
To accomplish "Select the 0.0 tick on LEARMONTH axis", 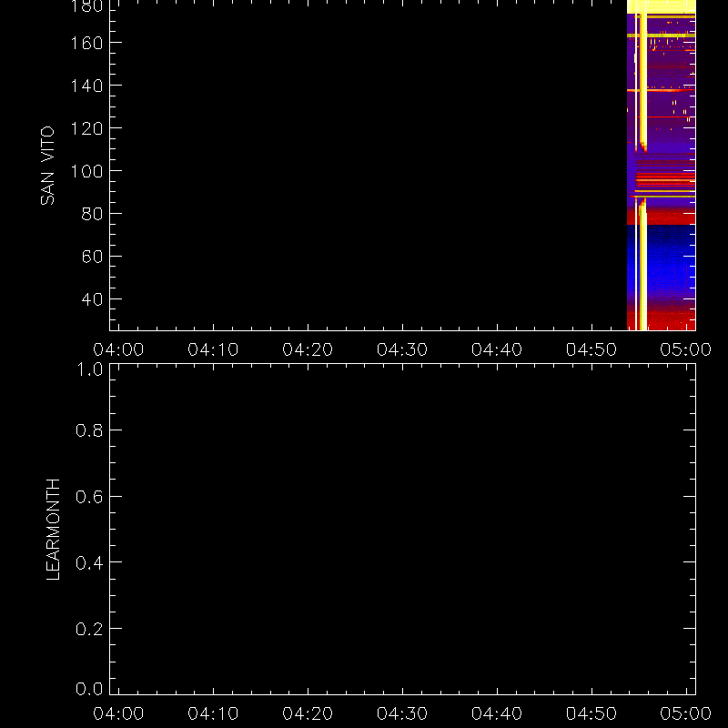I will click(89, 689).
